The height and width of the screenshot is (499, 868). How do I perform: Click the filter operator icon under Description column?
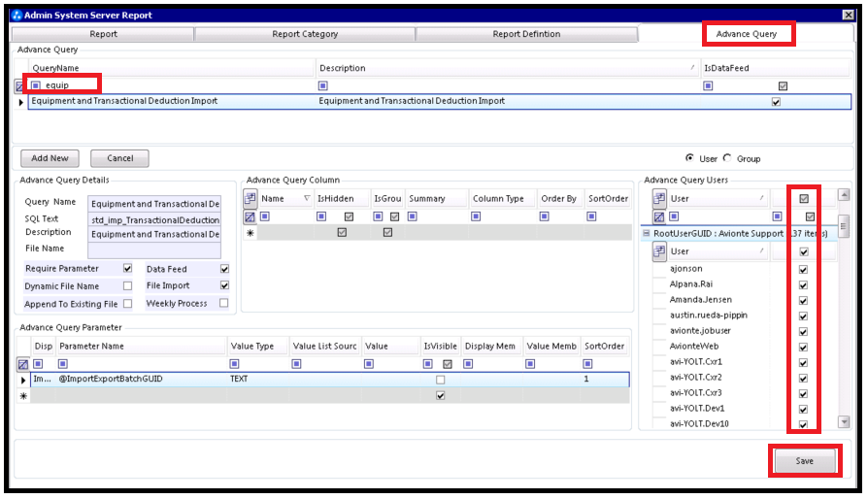pyautogui.click(x=324, y=85)
